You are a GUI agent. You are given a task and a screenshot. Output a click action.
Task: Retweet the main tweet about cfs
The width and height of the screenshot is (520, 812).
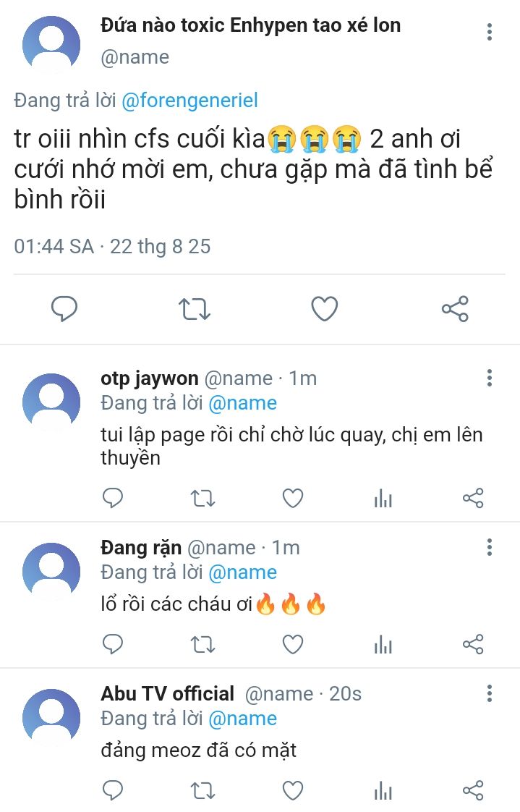(x=194, y=309)
